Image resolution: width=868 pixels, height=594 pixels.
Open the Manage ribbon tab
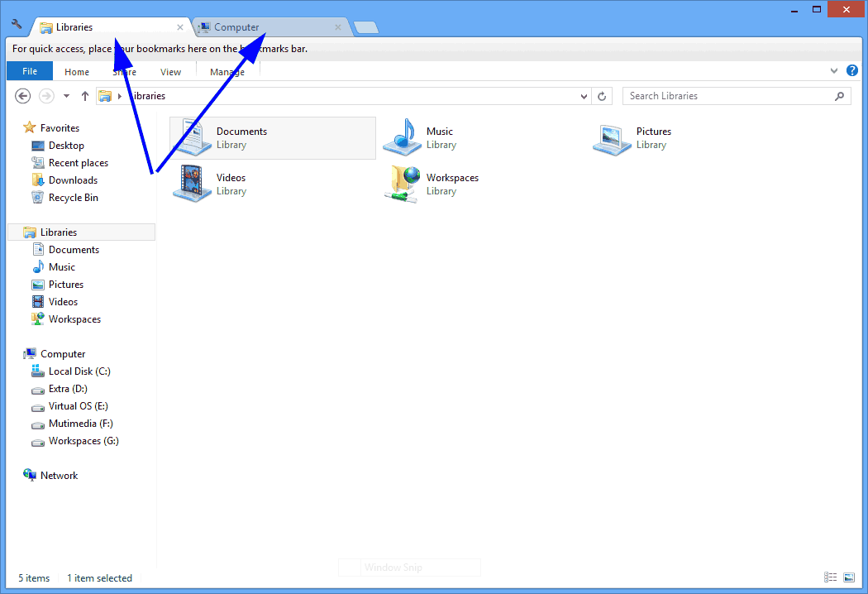click(x=227, y=72)
